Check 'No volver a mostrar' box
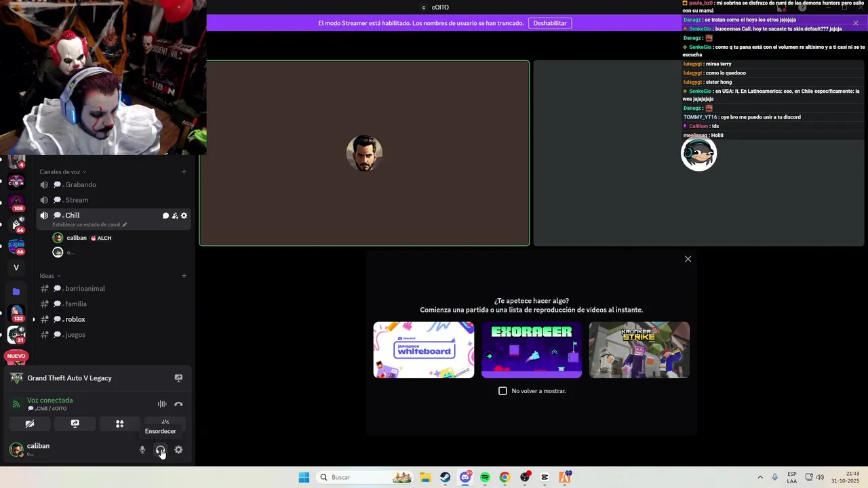 pyautogui.click(x=502, y=391)
